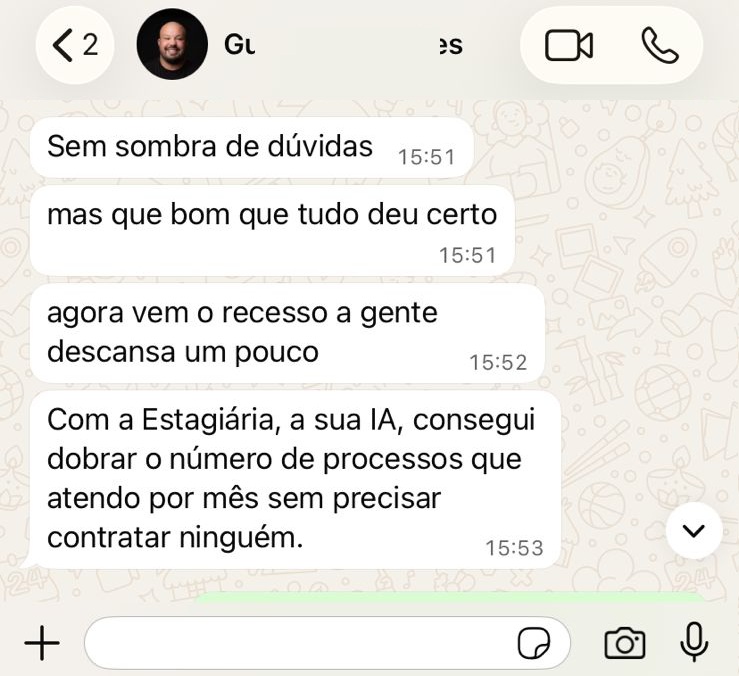Open the camera to take a photo
Image resolution: width=739 pixels, height=676 pixels.
(x=624, y=643)
